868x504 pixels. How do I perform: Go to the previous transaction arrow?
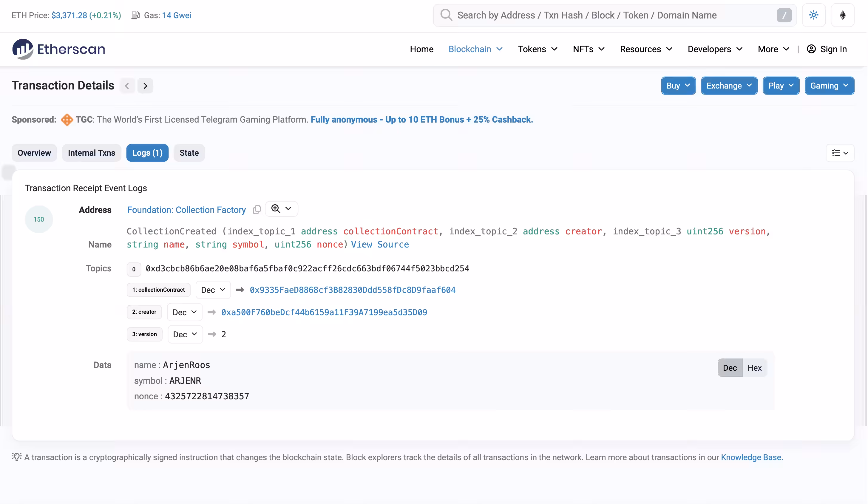127,86
